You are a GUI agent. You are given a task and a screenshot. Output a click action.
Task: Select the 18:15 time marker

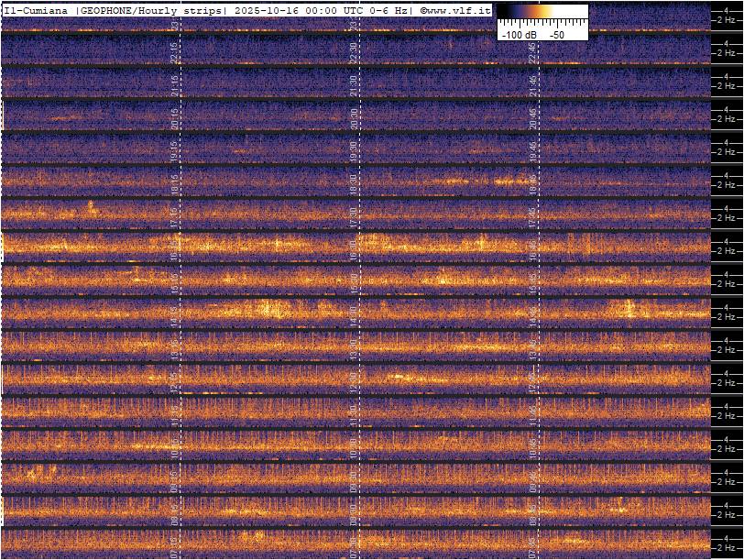click(174, 183)
